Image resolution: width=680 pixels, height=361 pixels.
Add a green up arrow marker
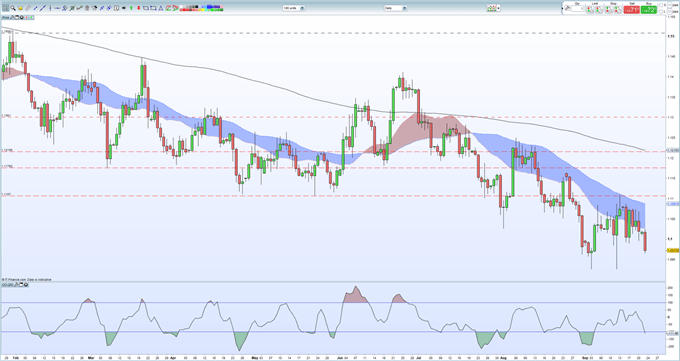click(x=131, y=8)
